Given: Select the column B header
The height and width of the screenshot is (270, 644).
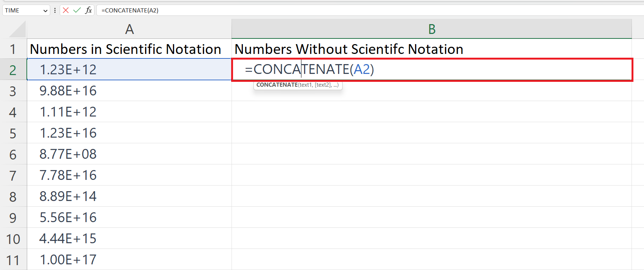Looking at the screenshot, I should (431, 29).
